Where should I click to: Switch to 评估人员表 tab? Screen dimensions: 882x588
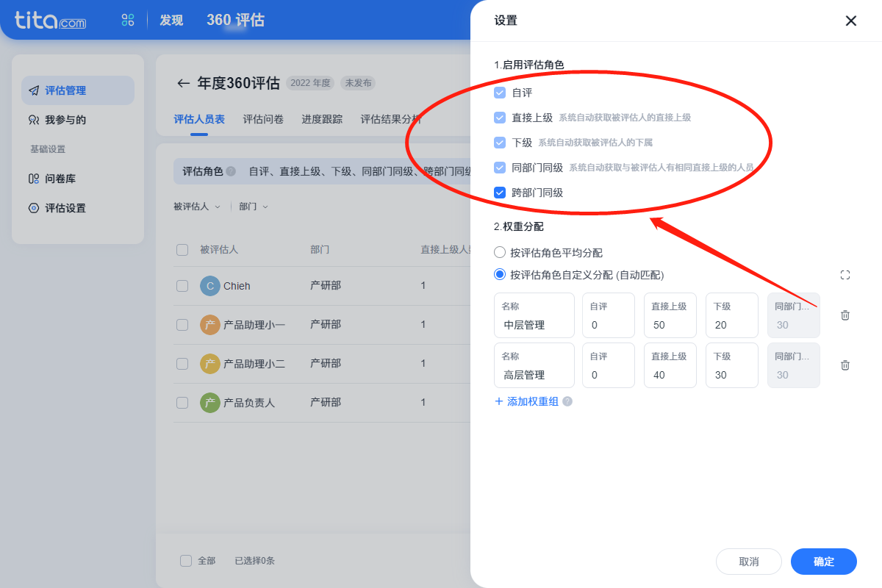(199, 119)
